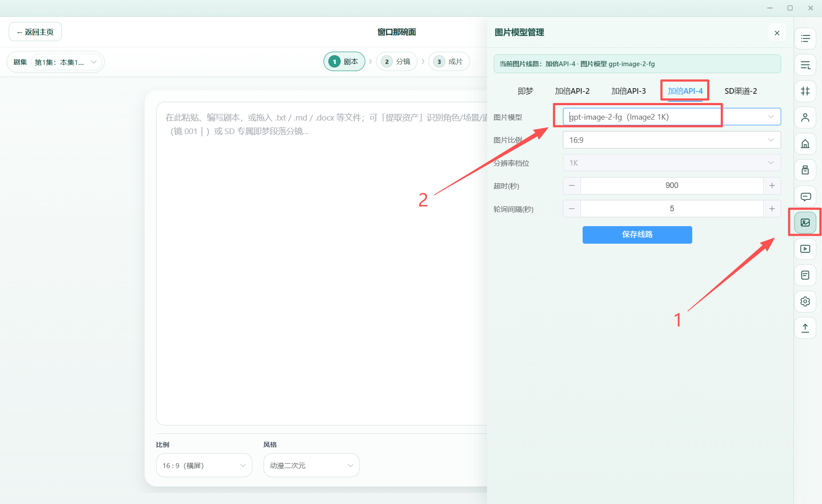Expand the 图片比例 16:9 dropdown
Image resolution: width=822 pixels, height=504 pixels.
672,140
